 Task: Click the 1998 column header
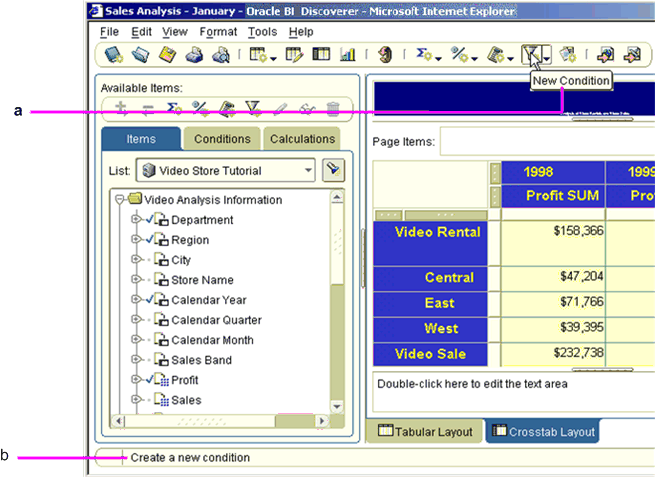tap(553, 172)
